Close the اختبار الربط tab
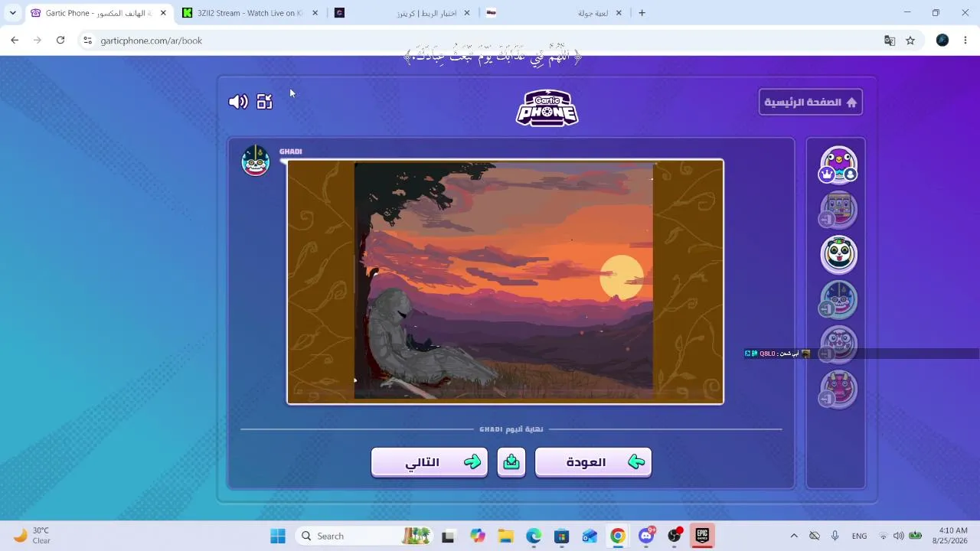980x551 pixels. click(x=467, y=13)
